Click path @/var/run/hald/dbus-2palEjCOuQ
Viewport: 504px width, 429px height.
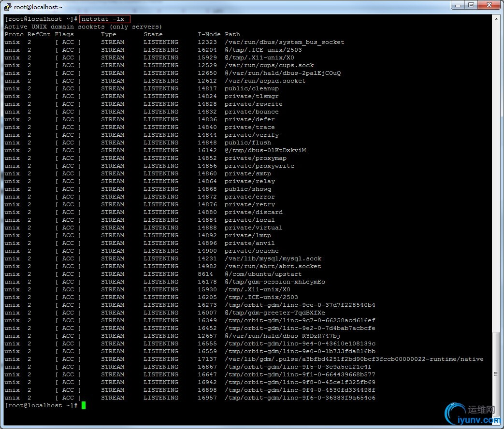283,73
